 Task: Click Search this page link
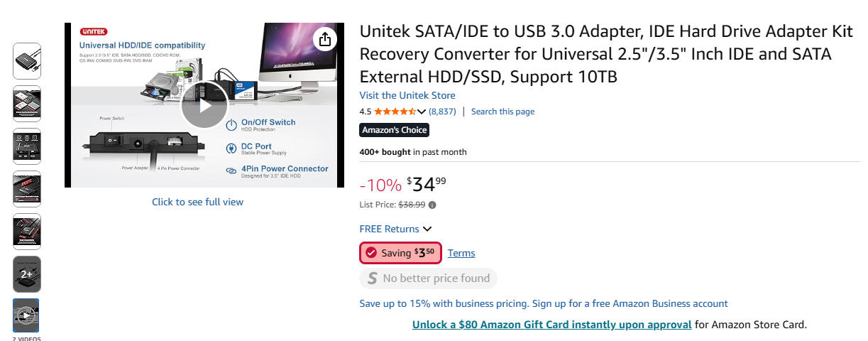tap(502, 112)
